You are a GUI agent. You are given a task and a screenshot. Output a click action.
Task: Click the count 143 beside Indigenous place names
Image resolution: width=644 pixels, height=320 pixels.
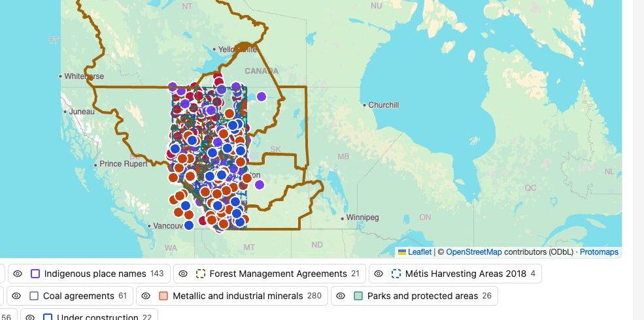(157, 274)
